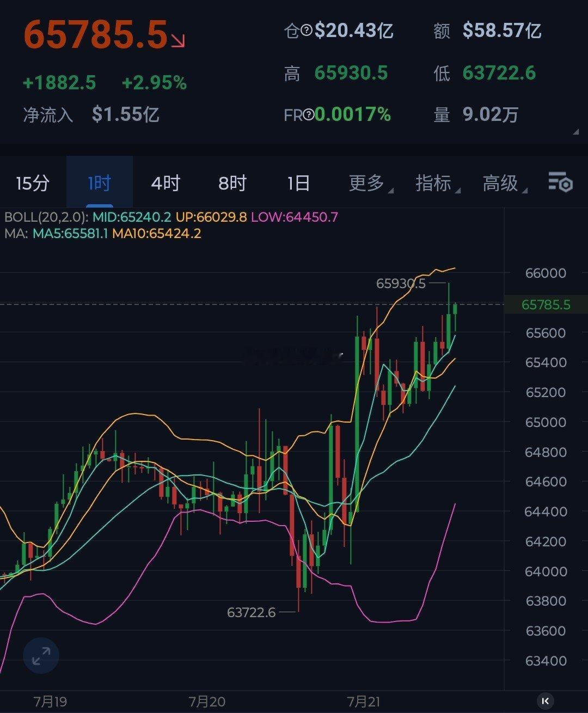Tap the MA10:65424.2 indicator value

(157, 234)
